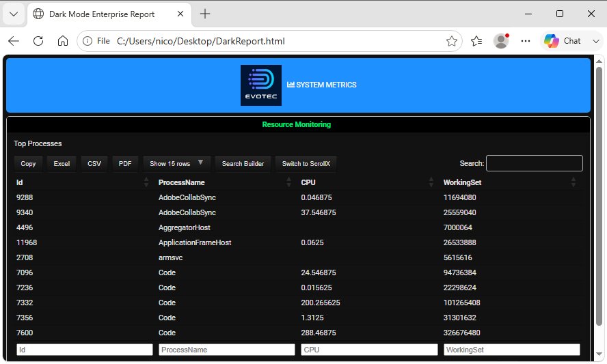Select Id cell 7332
Image resolution: width=607 pixels, height=364 pixels.
pyautogui.click(x=25, y=303)
